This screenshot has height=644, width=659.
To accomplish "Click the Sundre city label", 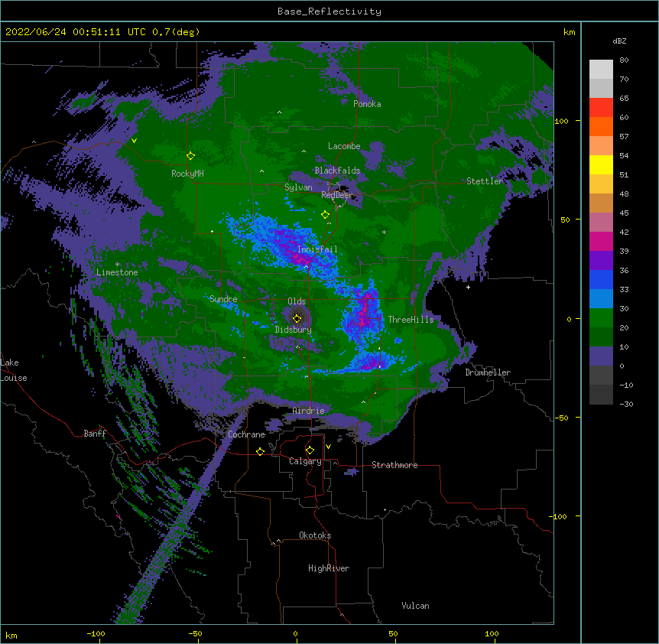I will point(223,299).
